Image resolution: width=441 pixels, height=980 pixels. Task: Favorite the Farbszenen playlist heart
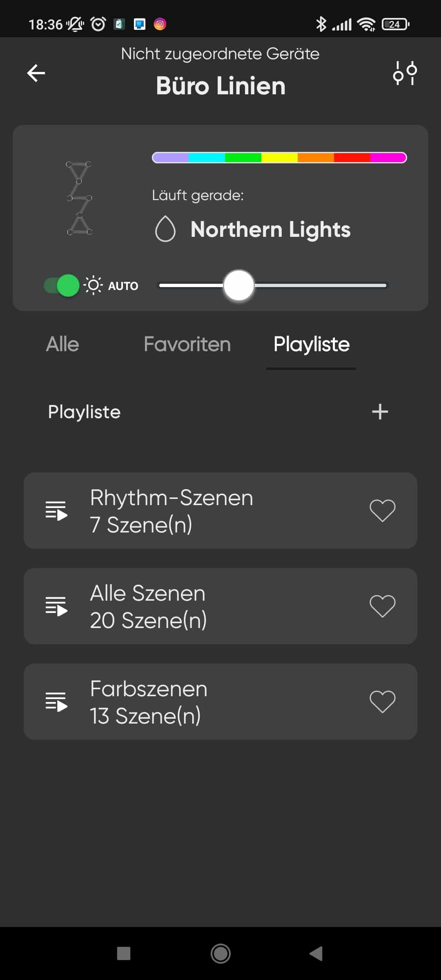coord(382,702)
